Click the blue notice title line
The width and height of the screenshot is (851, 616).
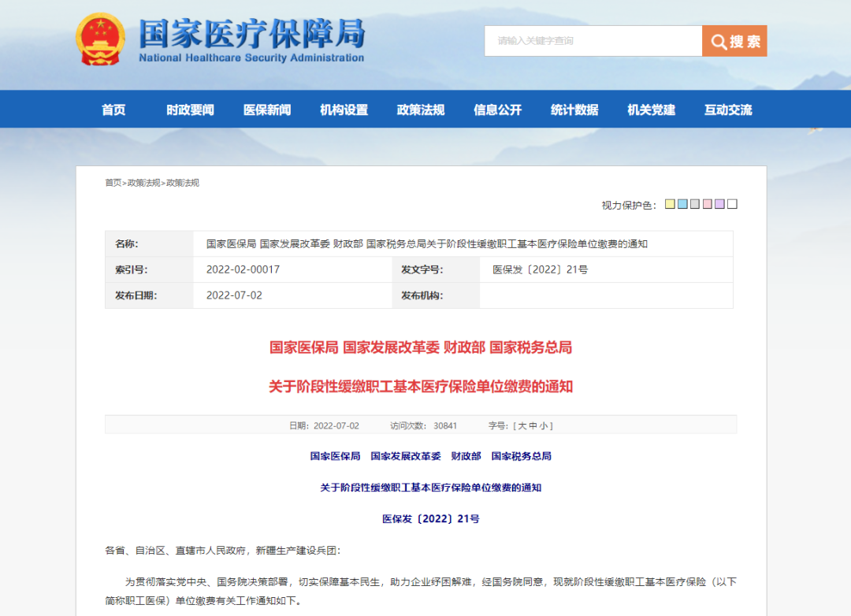click(430, 488)
